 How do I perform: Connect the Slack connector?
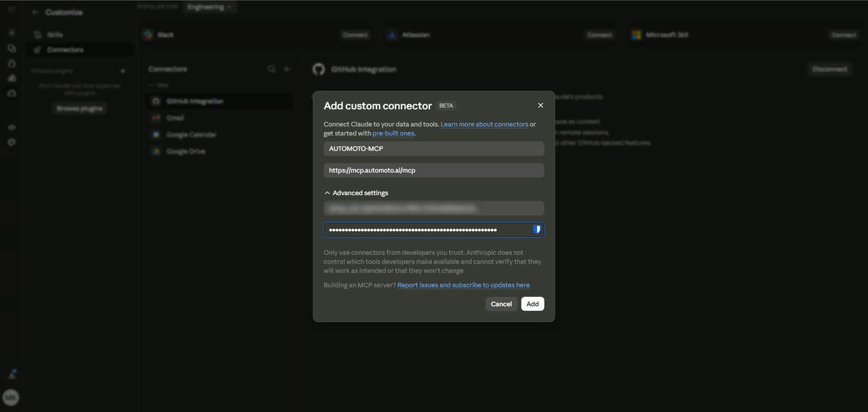(x=355, y=35)
